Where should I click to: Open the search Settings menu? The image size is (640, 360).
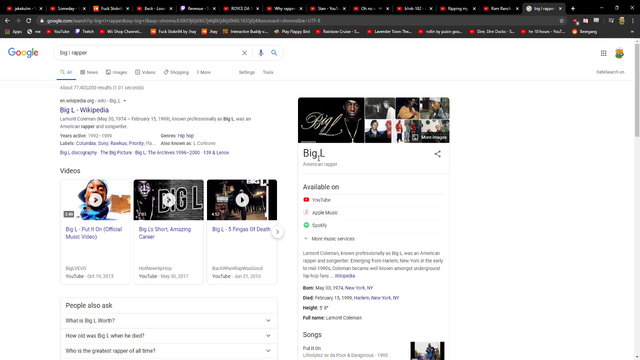(x=247, y=72)
